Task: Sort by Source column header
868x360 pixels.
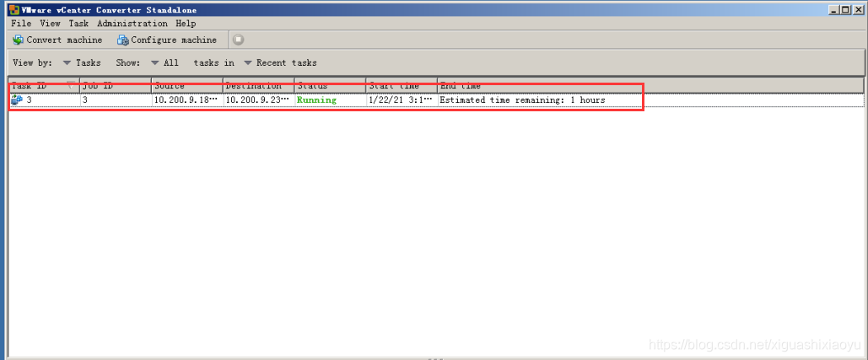Action: coord(187,86)
